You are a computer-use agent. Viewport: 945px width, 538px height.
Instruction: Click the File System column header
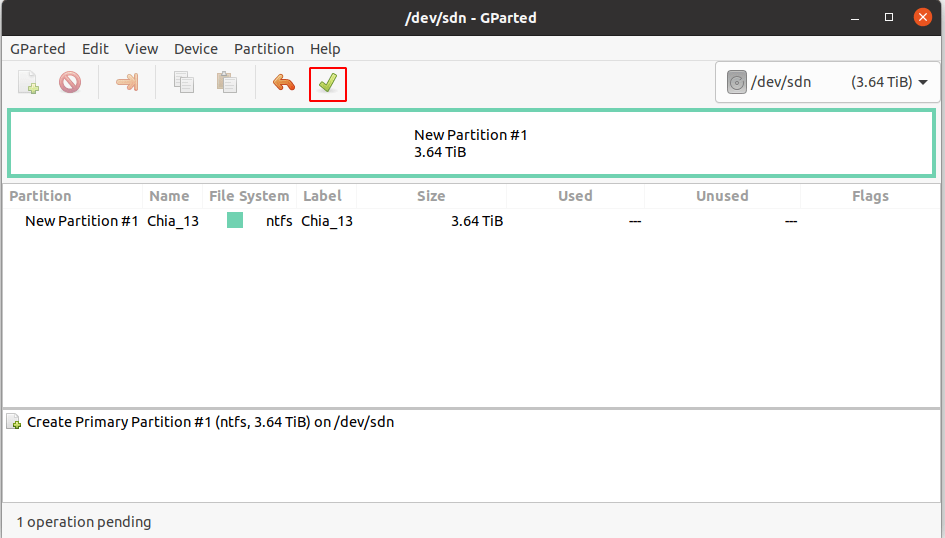point(249,196)
